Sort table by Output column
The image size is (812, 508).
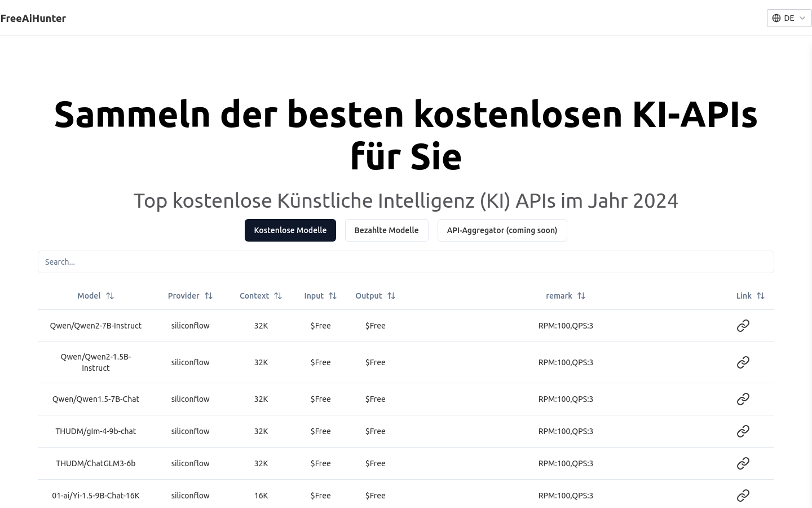click(376, 296)
